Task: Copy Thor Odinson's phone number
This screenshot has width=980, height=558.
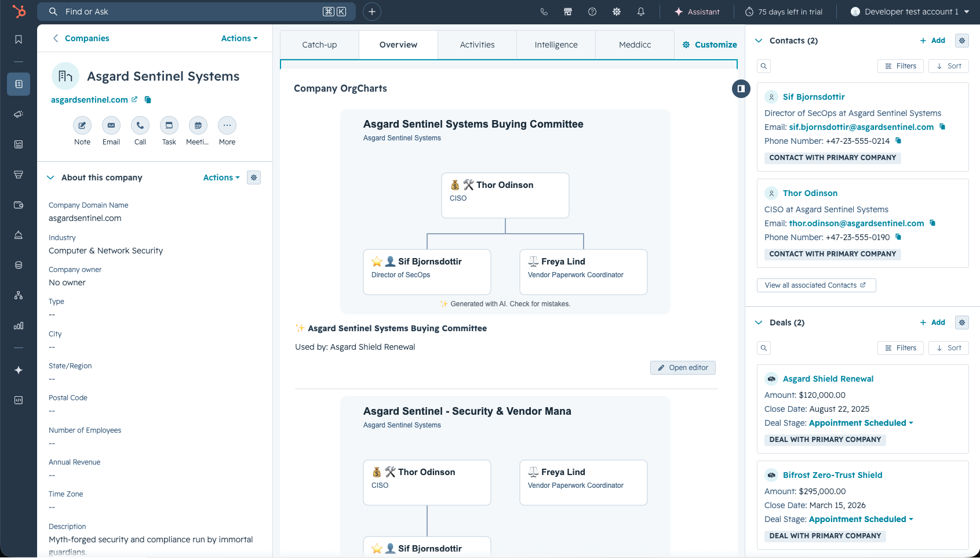Action: [898, 237]
